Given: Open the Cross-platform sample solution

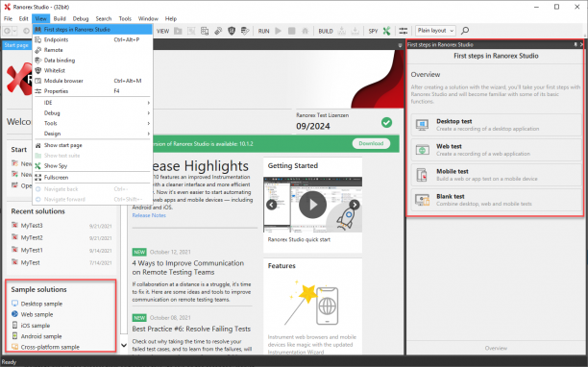Looking at the screenshot, I should point(50,347).
